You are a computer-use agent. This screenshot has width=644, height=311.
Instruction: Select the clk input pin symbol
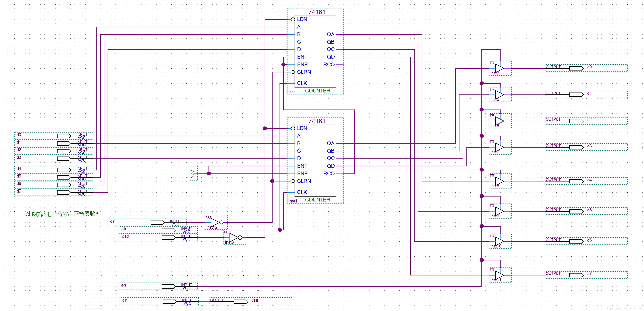click(158, 230)
